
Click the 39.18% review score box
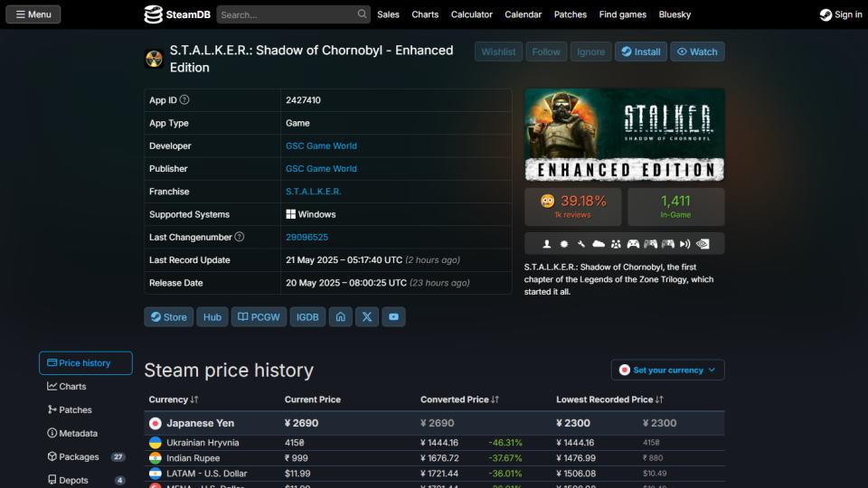[x=573, y=206]
